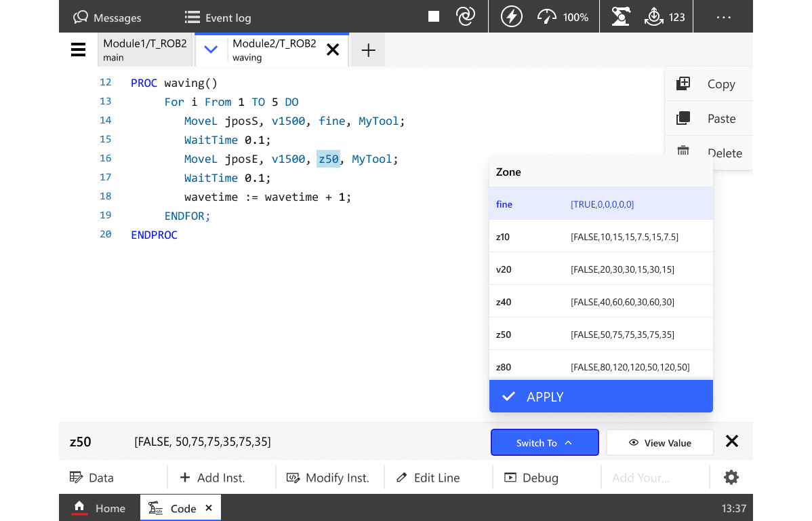Select the z80 zone entry
812x521 pixels.
coord(601,366)
